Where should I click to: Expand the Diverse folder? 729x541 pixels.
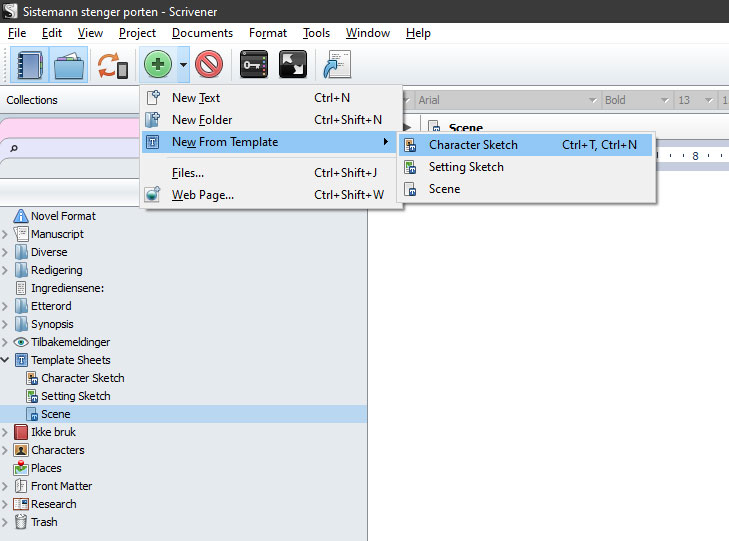click(x=5, y=252)
